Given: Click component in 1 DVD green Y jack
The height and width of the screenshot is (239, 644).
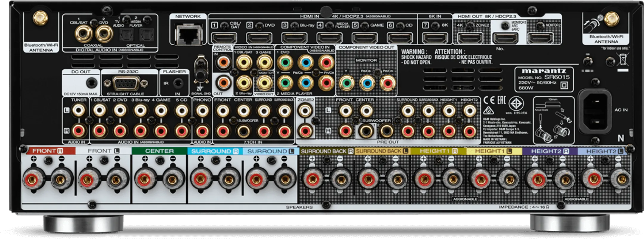Looking at the screenshot, I should point(285,63).
